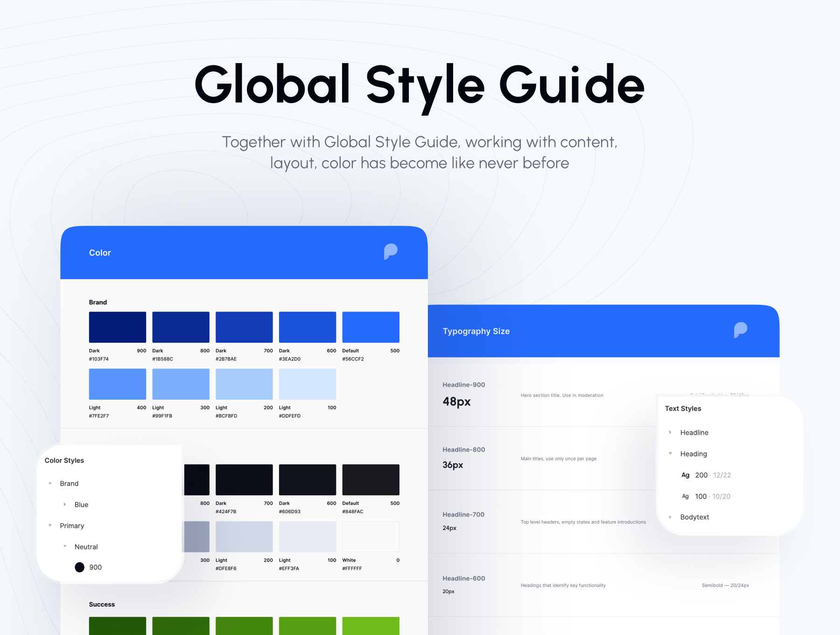Image resolution: width=840 pixels, height=635 pixels.
Task: Expand the Headline text styles group
Action: tap(670, 433)
